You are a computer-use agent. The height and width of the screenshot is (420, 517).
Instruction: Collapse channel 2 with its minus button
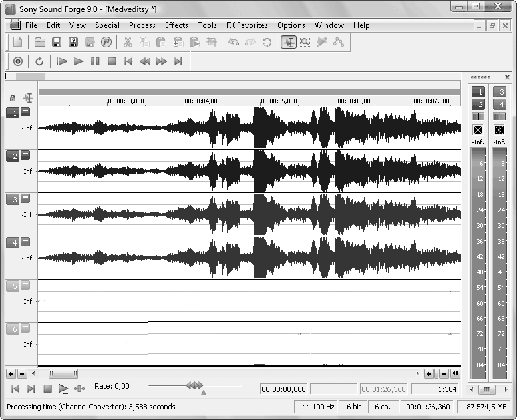point(25,155)
